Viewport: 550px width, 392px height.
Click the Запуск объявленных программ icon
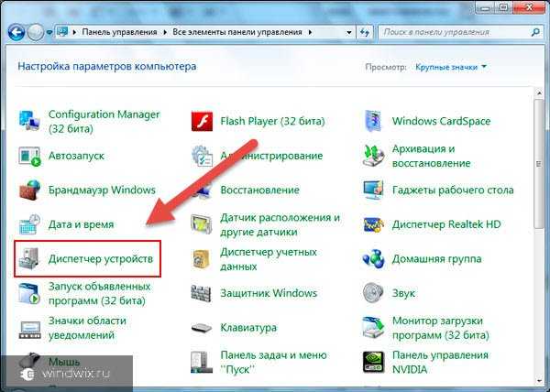[x=29, y=293]
